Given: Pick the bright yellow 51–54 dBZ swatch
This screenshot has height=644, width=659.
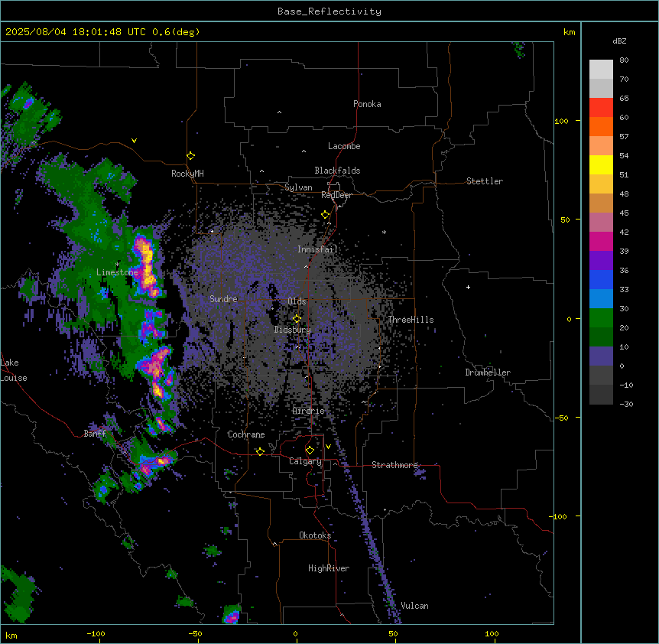Looking at the screenshot, I should pos(601,164).
